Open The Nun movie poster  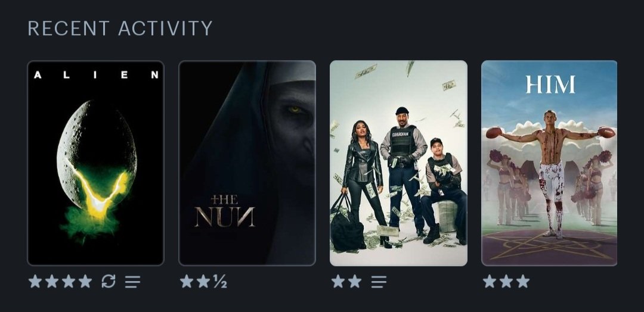tap(247, 163)
